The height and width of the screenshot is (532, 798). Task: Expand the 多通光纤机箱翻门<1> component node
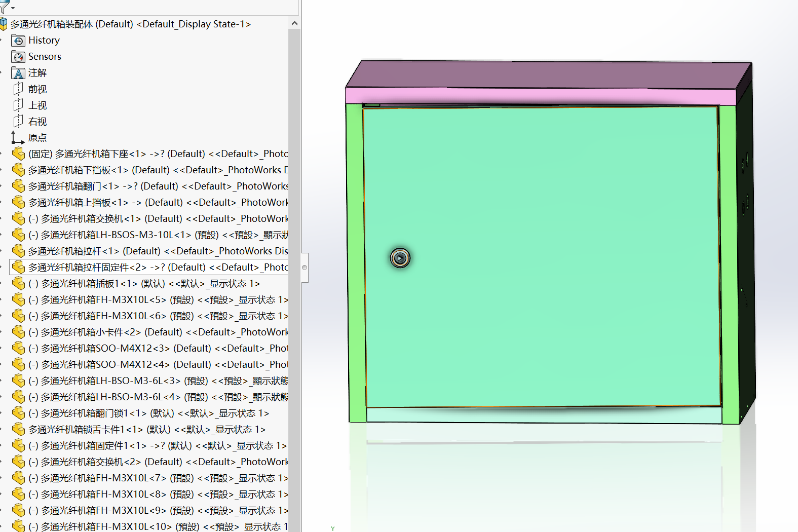[2, 186]
